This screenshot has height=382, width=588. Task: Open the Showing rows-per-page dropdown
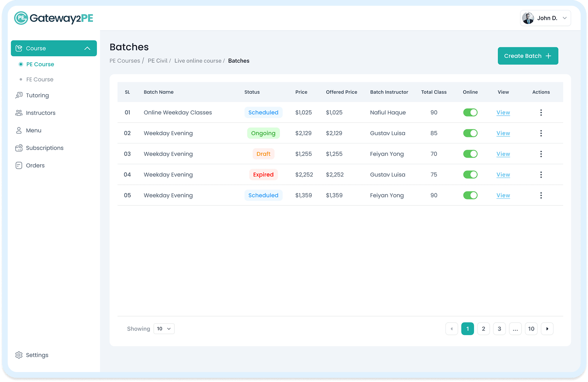pos(164,328)
